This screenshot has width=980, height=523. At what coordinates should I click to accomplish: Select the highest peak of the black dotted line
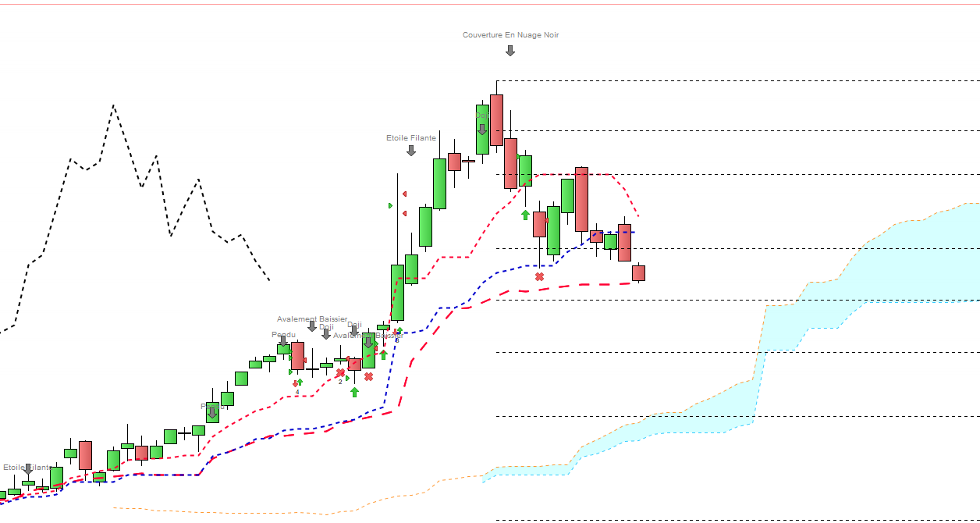114,105
